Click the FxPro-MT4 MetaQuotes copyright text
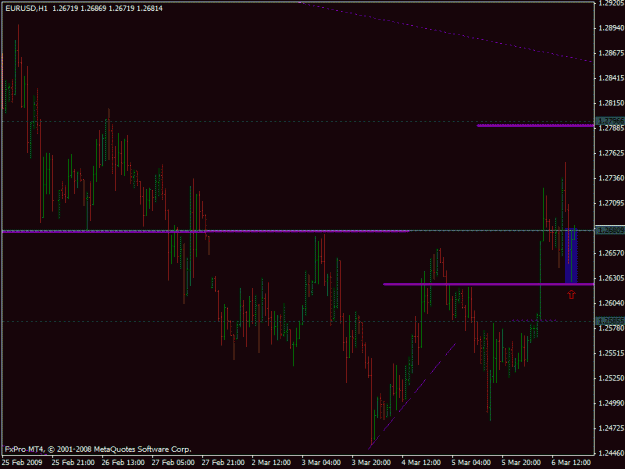This screenshot has width=625, height=469. 98,449
